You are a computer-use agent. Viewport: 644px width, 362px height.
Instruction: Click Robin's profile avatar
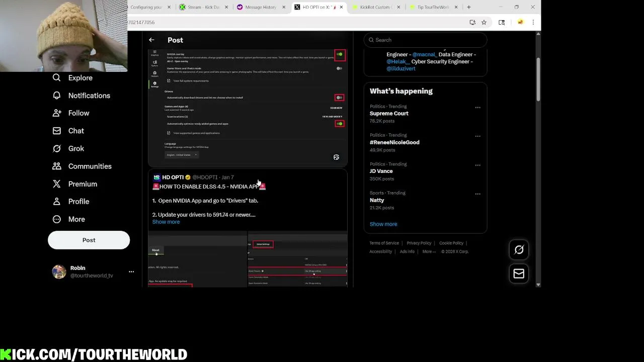[x=59, y=271]
